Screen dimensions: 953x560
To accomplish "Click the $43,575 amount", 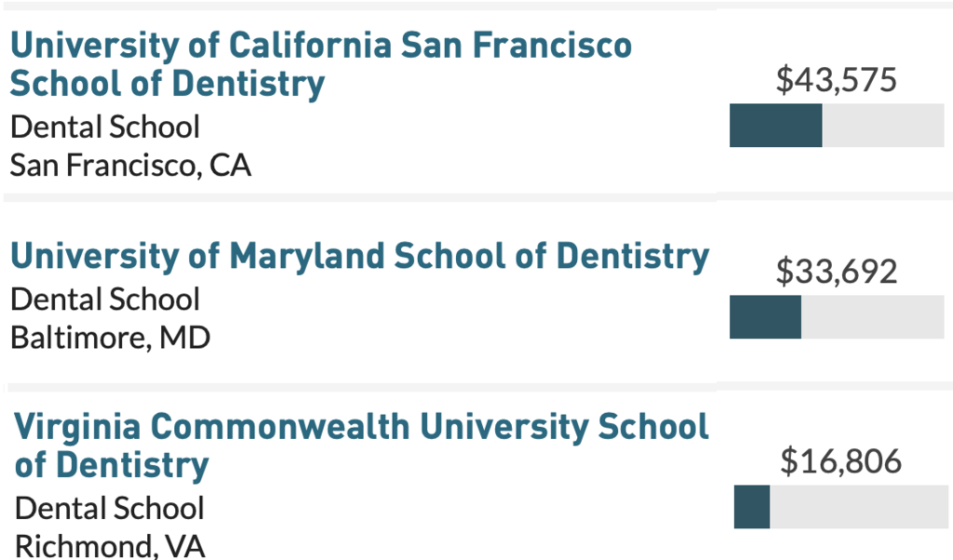I will click(837, 80).
